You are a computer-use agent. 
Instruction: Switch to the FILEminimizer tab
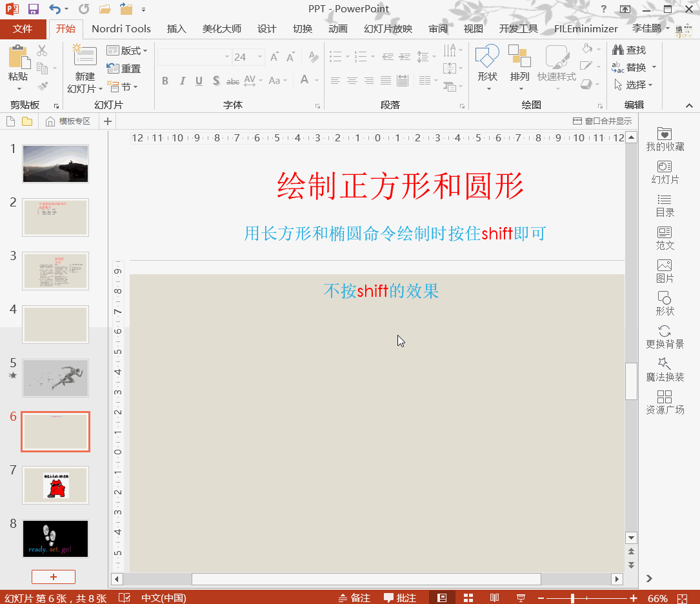586,29
